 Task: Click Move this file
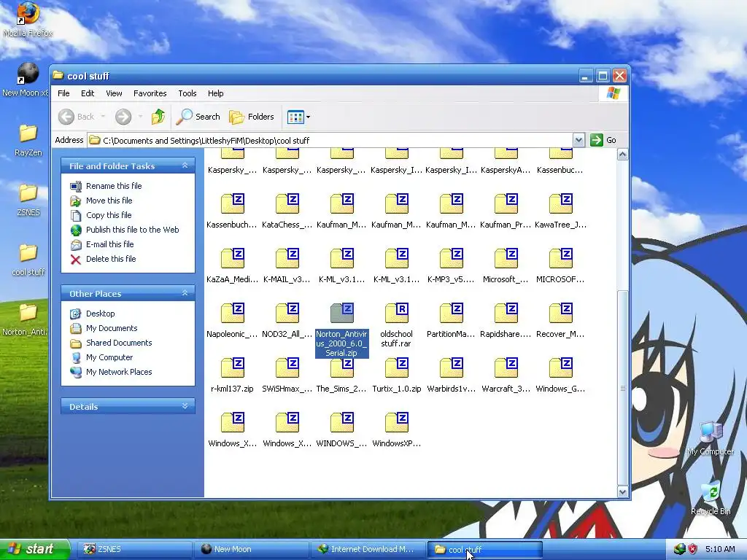click(109, 201)
